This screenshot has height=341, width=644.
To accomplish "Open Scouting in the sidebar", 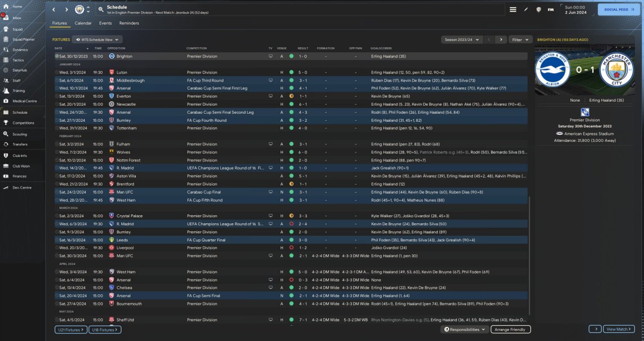I will [20, 134].
